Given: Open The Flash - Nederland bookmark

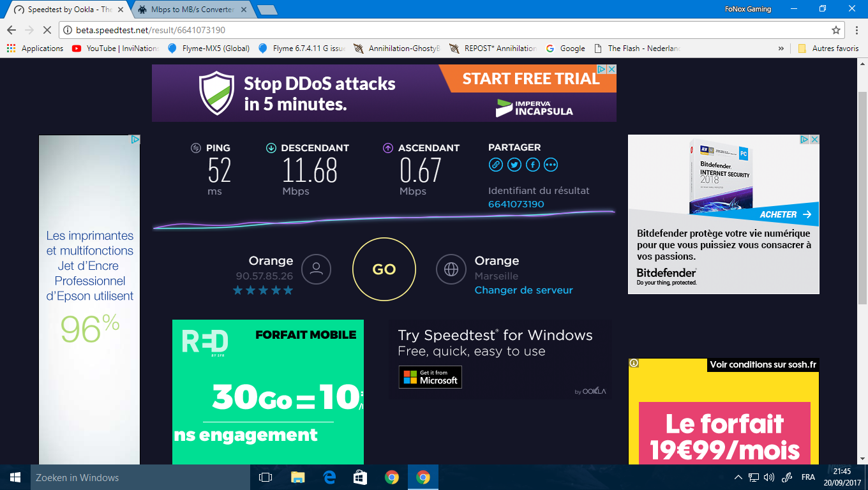Looking at the screenshot, I should (638, 48).
